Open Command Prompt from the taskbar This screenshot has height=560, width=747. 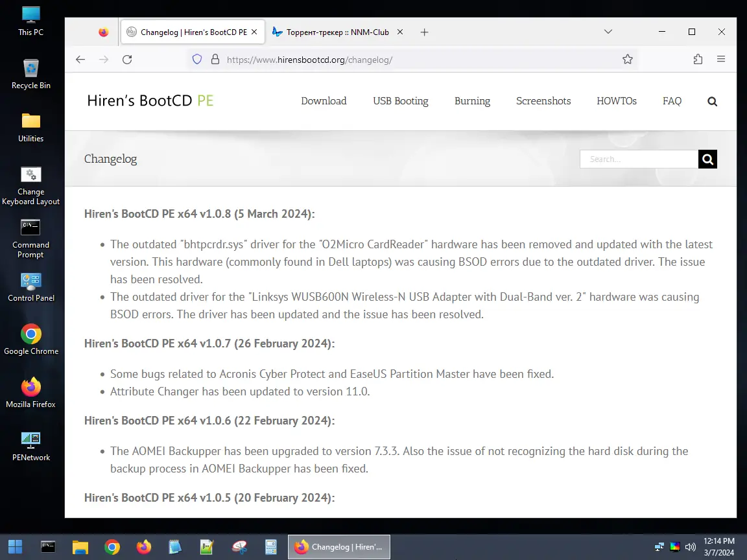(x=48, y=546)
